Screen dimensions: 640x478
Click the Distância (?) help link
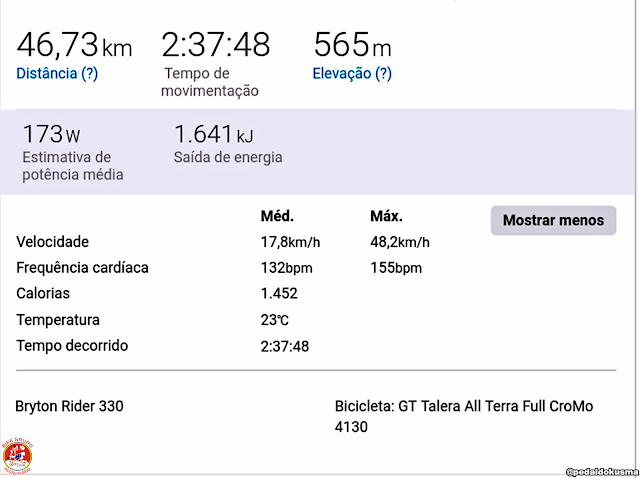point(57,73)
